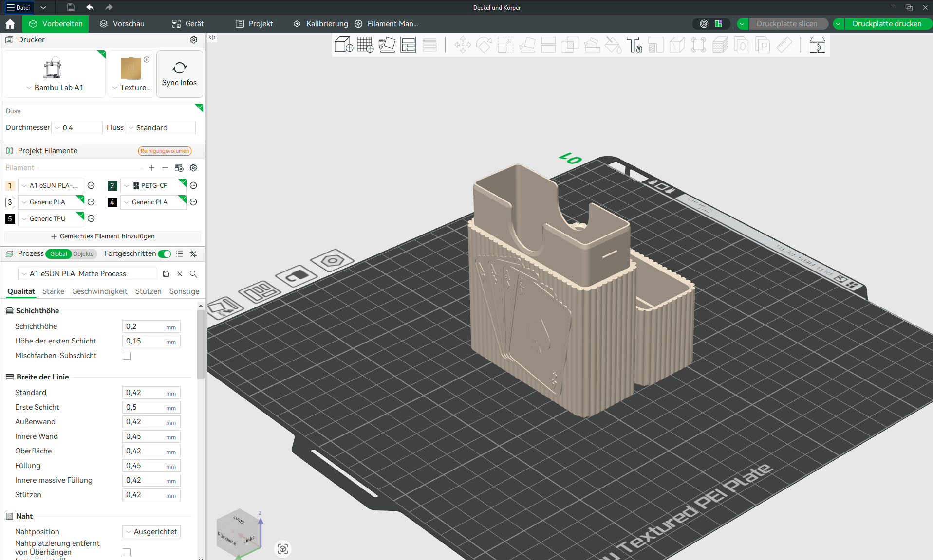Open printer settings gear in Drucker header
The height and width of the screenshot is (560, 933).
coord(194,40)
